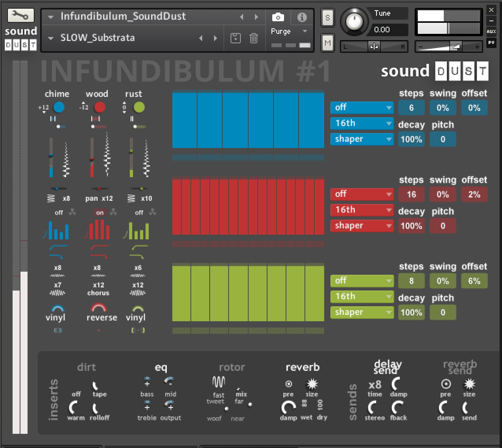Toggle the dirt off switch
The height and width of the screenshot is (448, 502).
coord(76,394)
